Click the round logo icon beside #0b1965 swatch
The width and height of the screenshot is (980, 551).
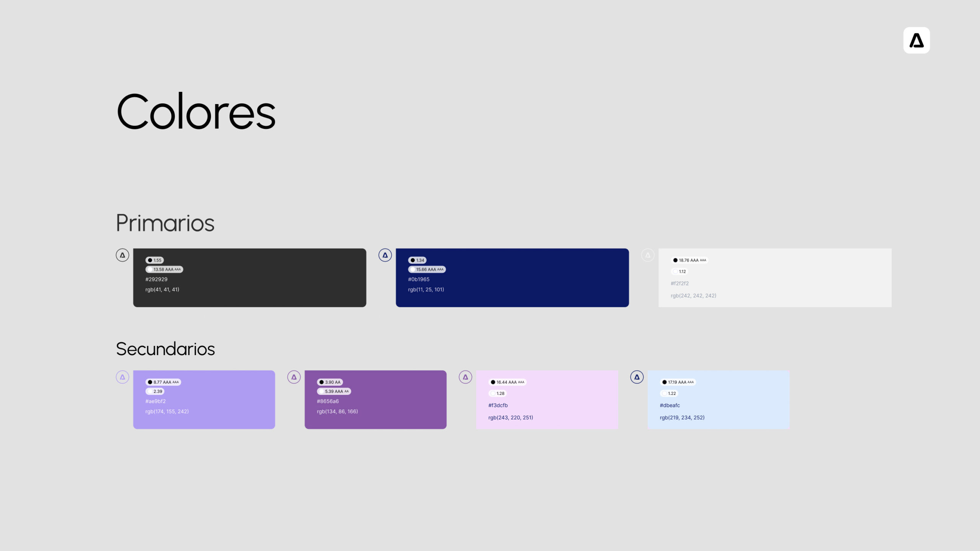(x=385, y=255)
